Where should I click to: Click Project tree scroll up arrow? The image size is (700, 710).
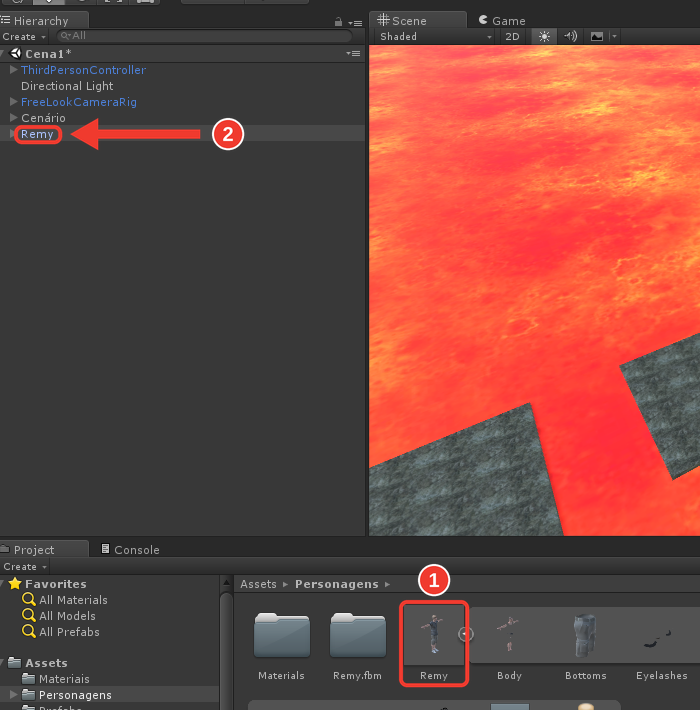tap(226, 582)
